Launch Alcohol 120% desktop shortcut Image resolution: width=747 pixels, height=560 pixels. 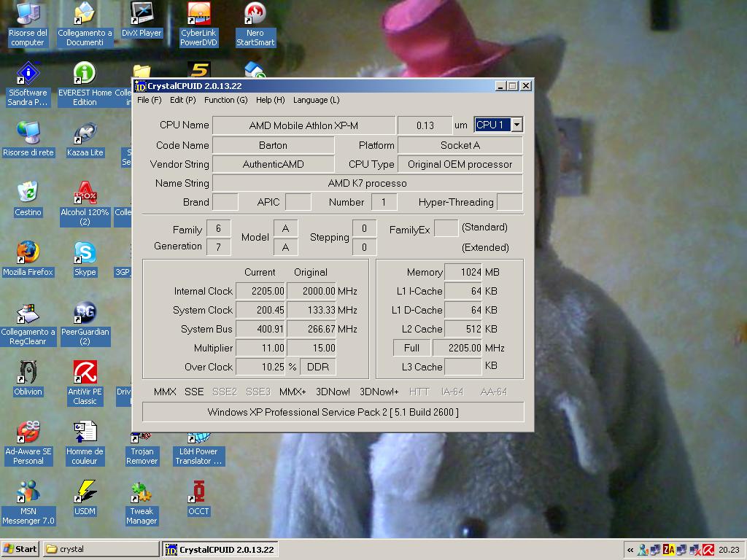(85, 203)
